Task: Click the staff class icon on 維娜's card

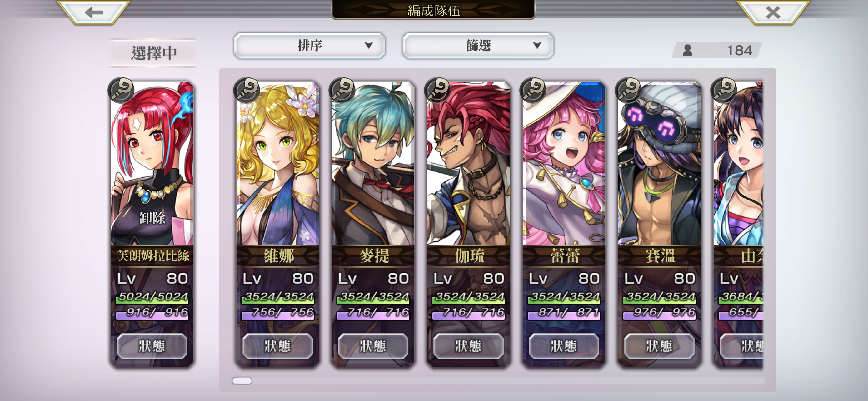Action: click(x=247, y=90)
